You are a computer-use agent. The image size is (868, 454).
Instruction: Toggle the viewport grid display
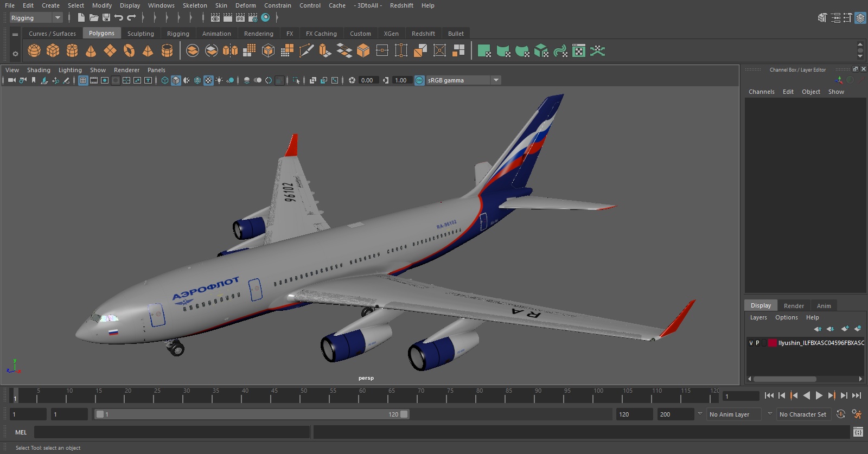pyautogui.click(x=83, y=80)
